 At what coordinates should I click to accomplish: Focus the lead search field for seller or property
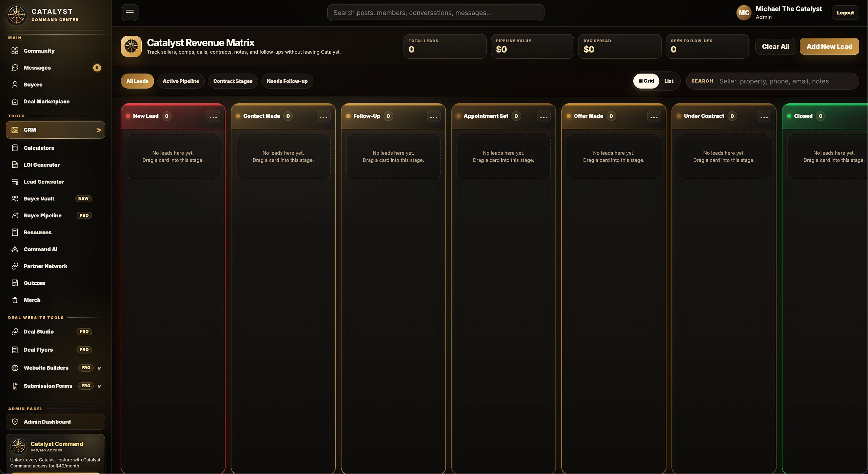tap(772, 81)
